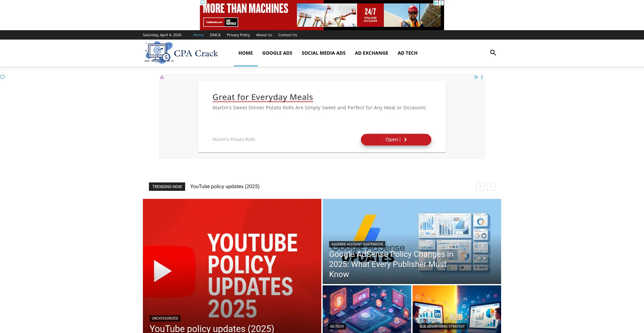Open the top banner ad options dots
This screenshot has height=333, width=644.
pos(441,3)
